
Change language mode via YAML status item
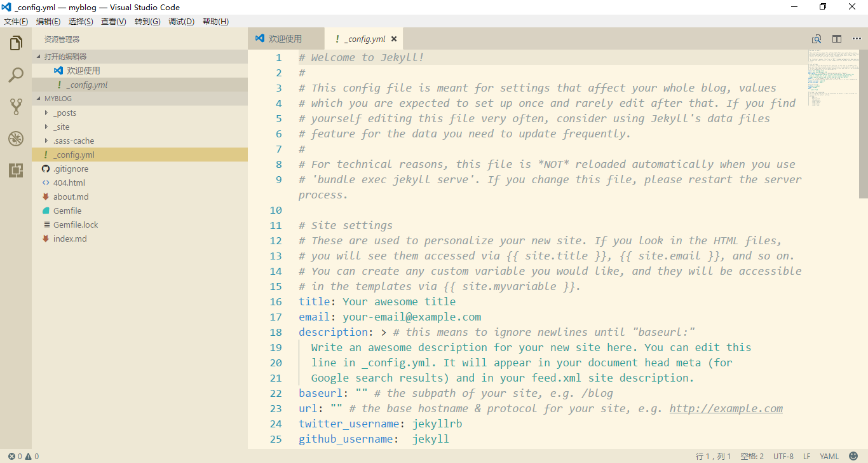[829, 456]
